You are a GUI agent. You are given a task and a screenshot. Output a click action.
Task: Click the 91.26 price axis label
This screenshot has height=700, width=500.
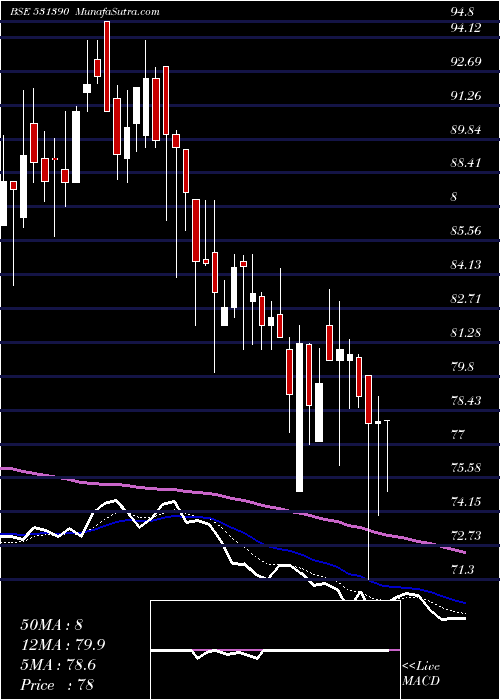(466, 96)
